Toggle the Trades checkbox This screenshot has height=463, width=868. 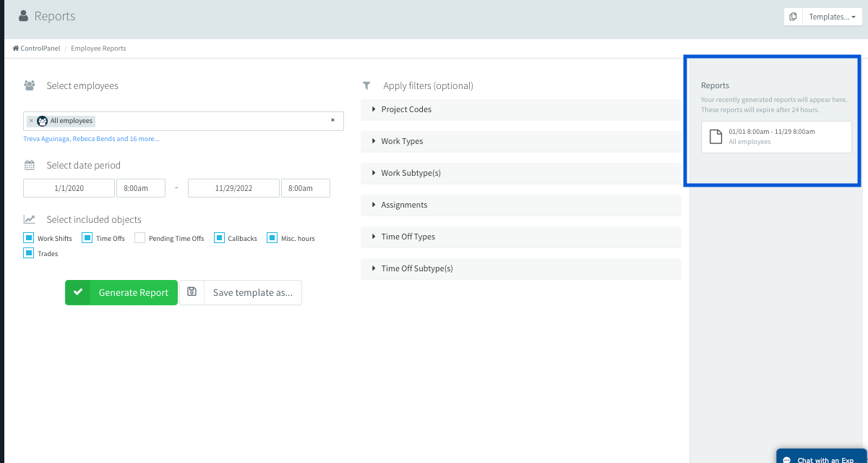(29, 252)
